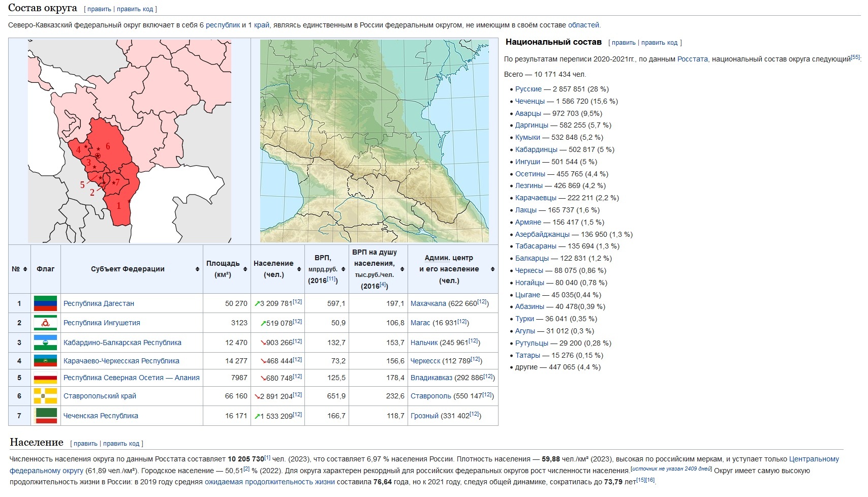Open the Русские ethnic group link
Screen dimensions: 868x497
point(529,89)
